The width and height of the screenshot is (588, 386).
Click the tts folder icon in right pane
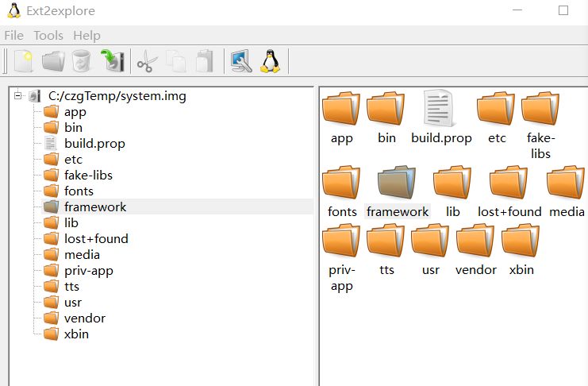point(386,241)
